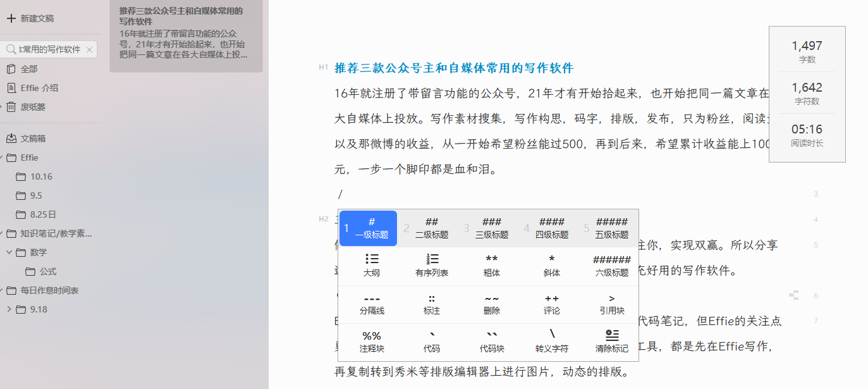The width and height of the screenshot is (868, 389).
Task: Click the folder icon of 10.16
Action: [x=21, y=176]
